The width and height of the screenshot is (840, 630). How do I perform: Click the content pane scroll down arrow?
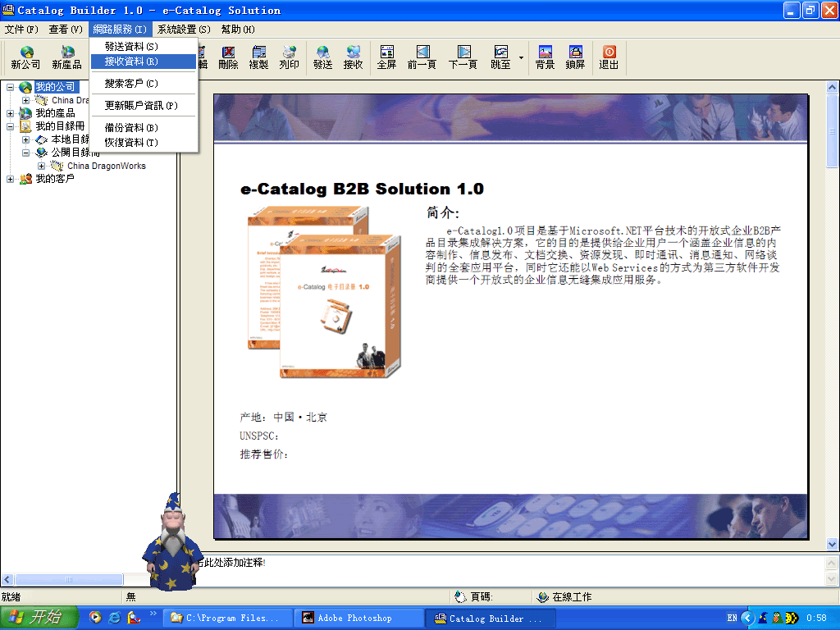click(832, 545)
